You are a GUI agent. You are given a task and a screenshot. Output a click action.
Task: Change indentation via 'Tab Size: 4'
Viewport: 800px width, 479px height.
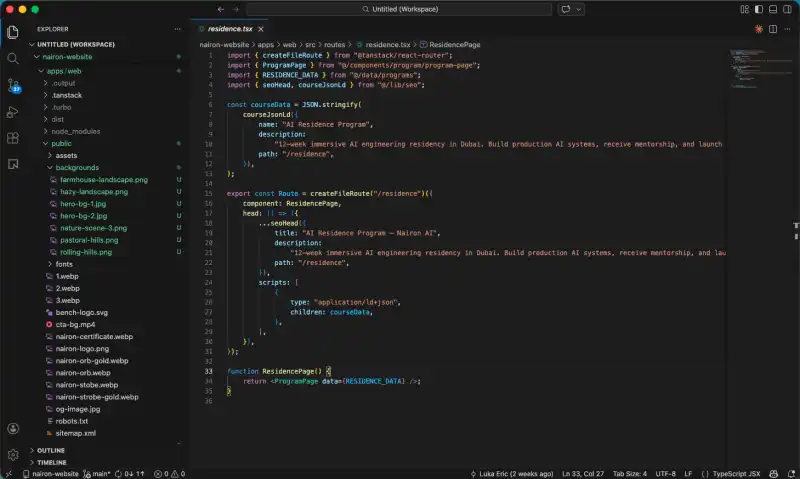point(629,474)
